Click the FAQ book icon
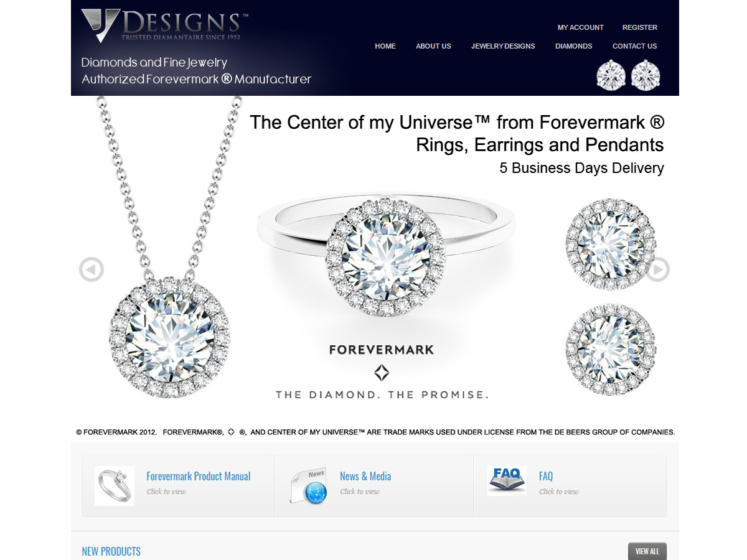 click(x=507, y=481)
